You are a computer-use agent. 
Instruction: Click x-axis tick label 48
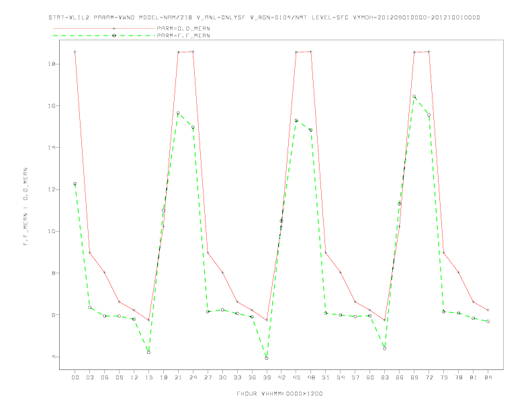tap(311, 377)
